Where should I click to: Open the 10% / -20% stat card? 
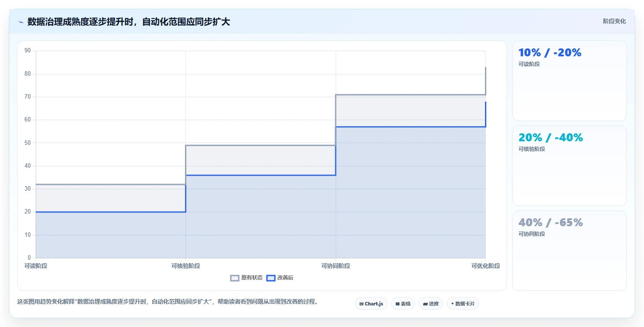(x=570, y=81)
